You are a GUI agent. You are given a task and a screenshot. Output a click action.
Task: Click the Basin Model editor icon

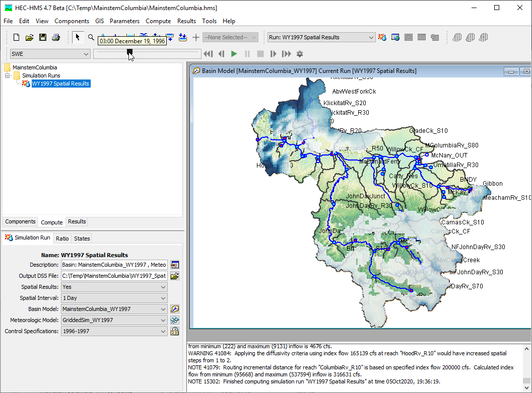click(x=175, y=309)
